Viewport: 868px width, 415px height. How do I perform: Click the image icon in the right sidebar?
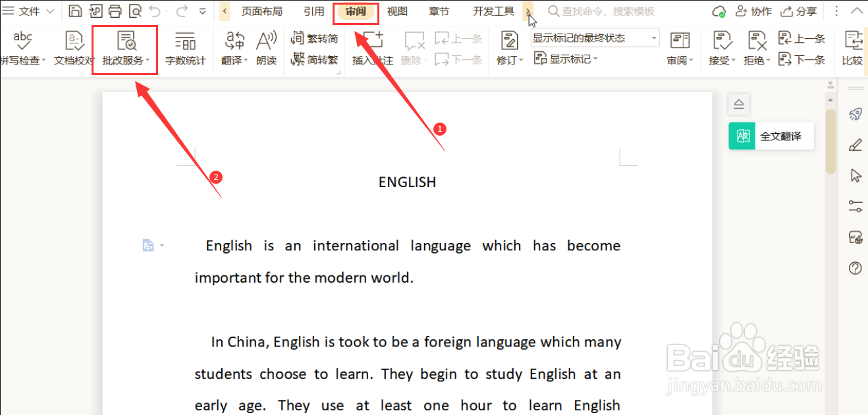[855, 237]
